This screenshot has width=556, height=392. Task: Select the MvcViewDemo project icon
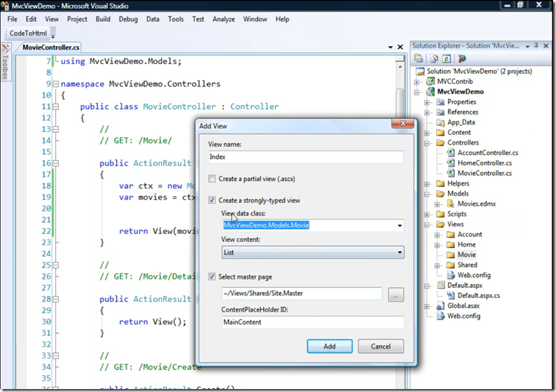pos(430,92)
